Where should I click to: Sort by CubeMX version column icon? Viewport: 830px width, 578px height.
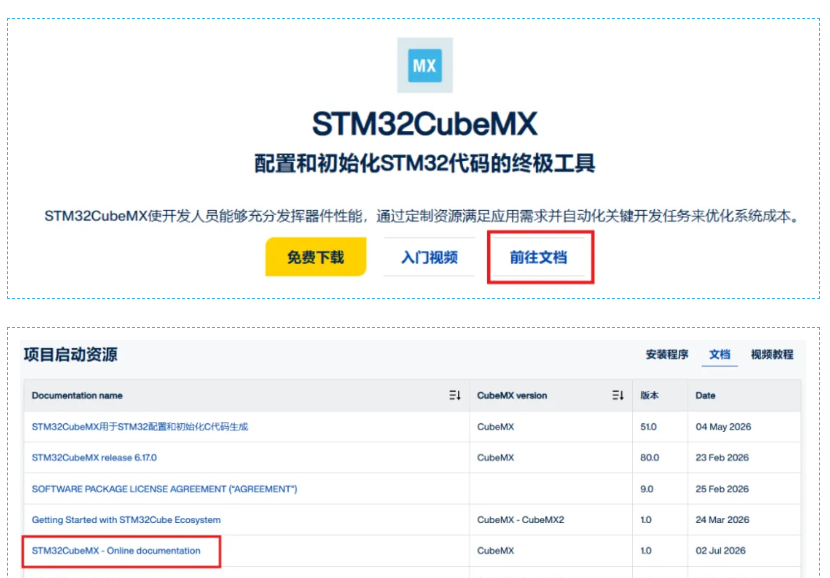[618, 395]
